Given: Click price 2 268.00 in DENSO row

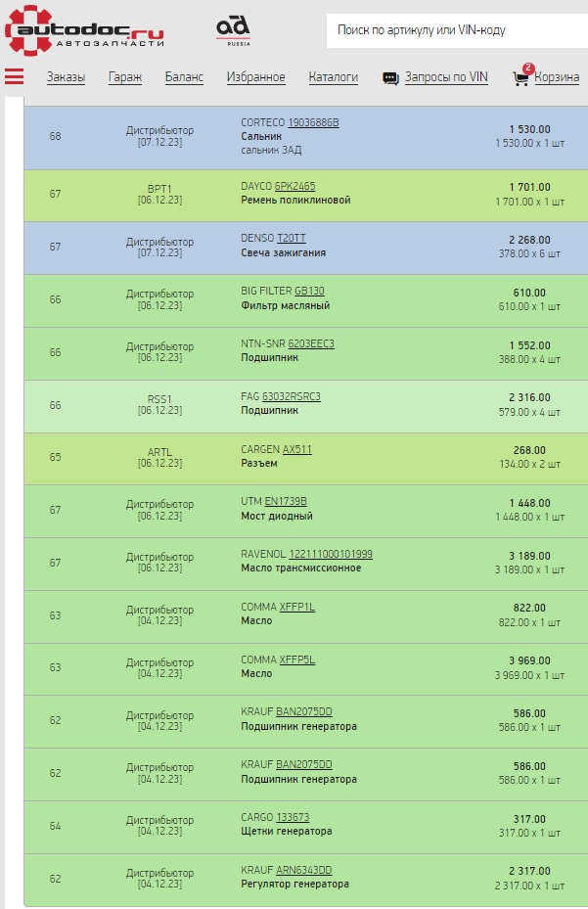Looking at the screenshot, I should point(529,240).
